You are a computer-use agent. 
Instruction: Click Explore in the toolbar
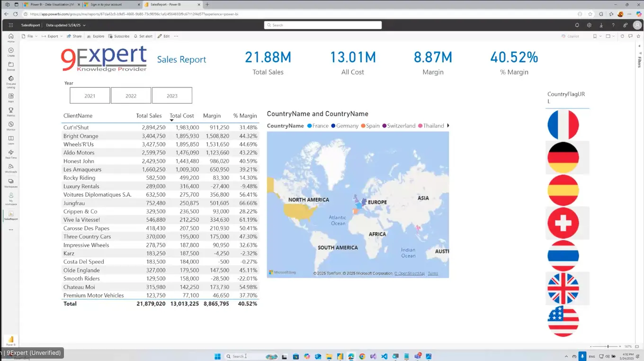coord(96,36)
